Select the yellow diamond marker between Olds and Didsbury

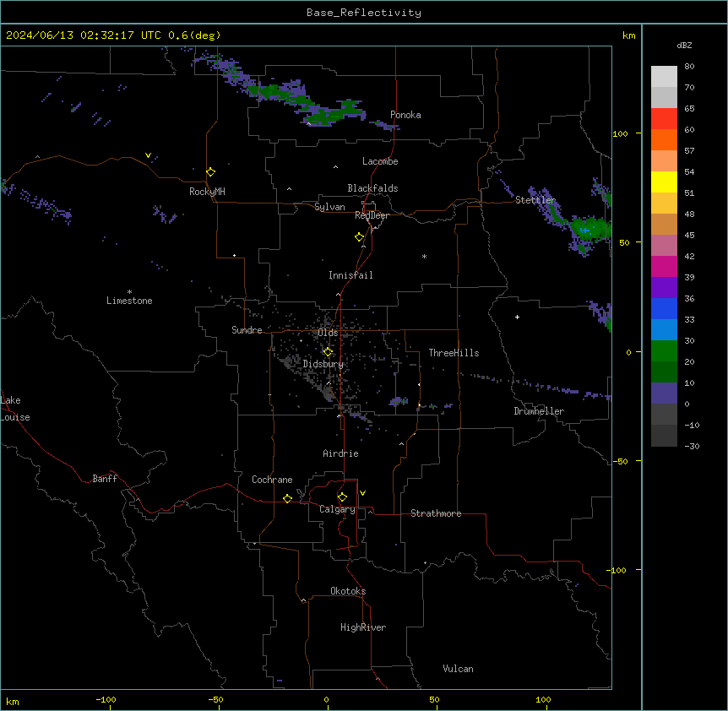coord(328,352)
